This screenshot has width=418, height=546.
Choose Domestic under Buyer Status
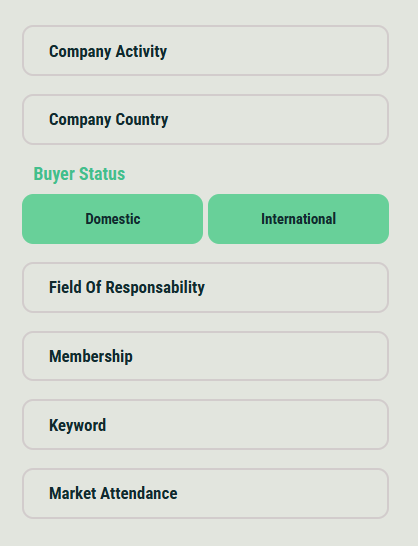[x=113, y=219]
